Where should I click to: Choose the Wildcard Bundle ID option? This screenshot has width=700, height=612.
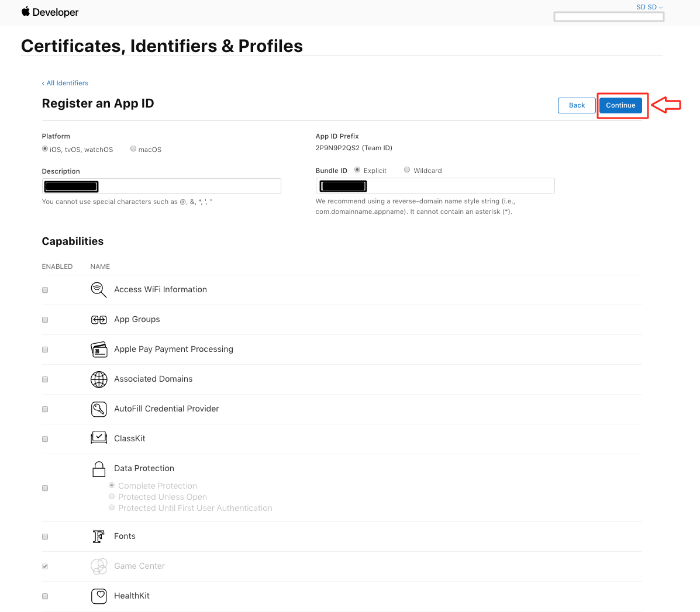click(x=406, y=170)
